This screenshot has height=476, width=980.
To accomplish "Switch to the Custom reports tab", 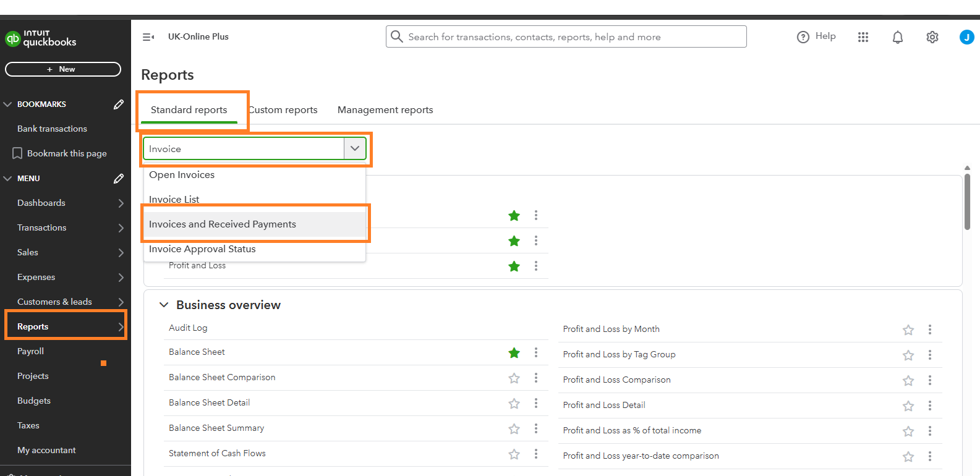I will click(x=283, y=110).
